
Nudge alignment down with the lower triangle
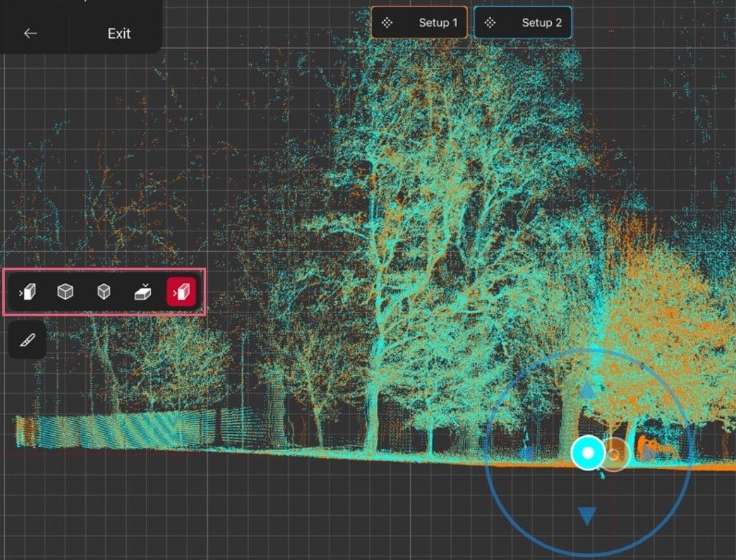click(587, 515)
